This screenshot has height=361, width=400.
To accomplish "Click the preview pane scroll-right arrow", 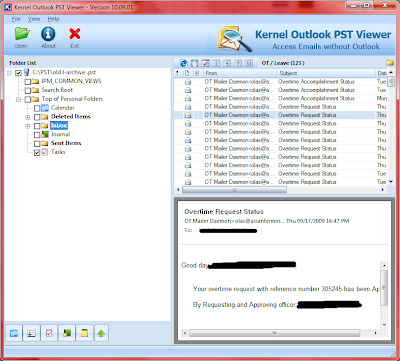I will [376, 333].
